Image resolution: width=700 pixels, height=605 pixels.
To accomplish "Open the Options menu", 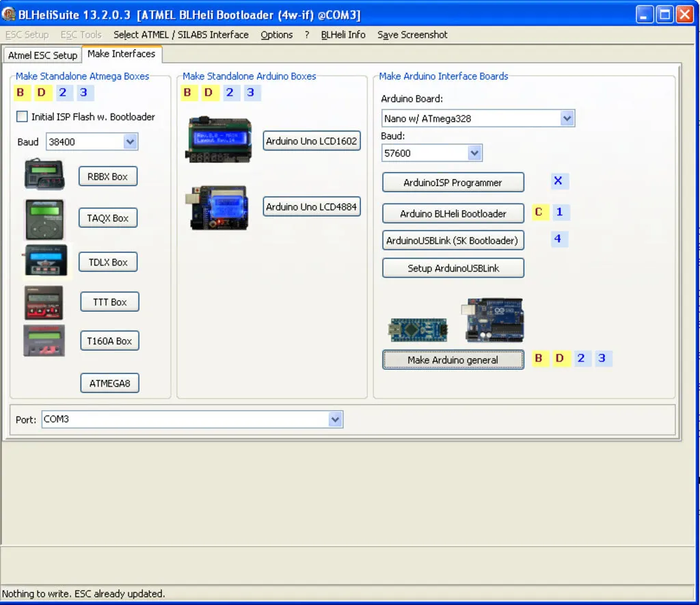I will click(276, 35).
